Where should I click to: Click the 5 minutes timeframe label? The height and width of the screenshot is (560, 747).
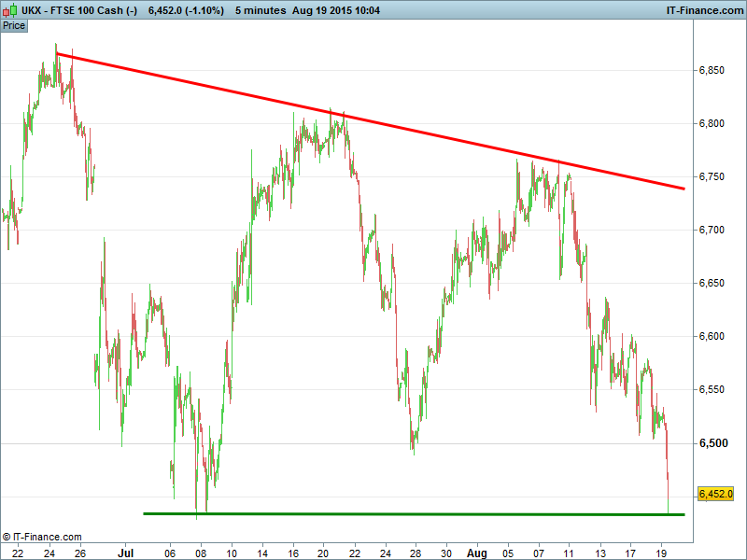pyautogui.click(x=261, y=10)
